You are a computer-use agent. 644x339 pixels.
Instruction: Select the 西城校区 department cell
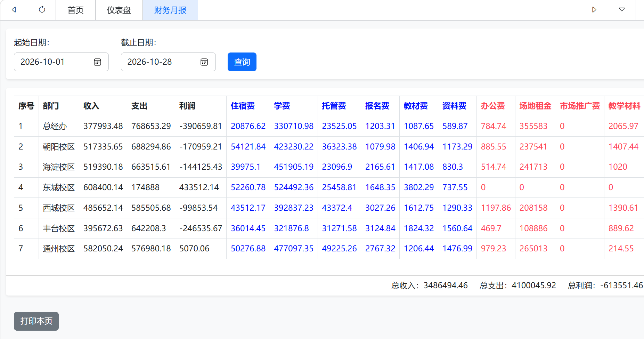point(59,208)
